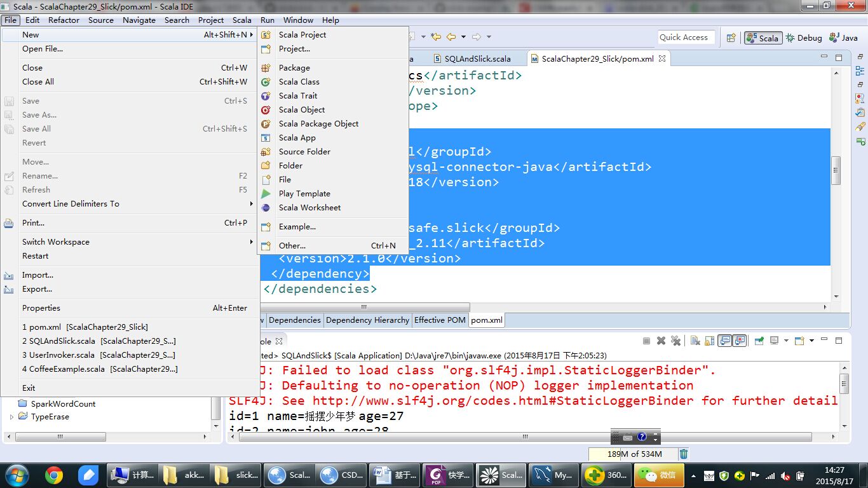
Task: Open the Refactor menu
Action: pos(64,20)
